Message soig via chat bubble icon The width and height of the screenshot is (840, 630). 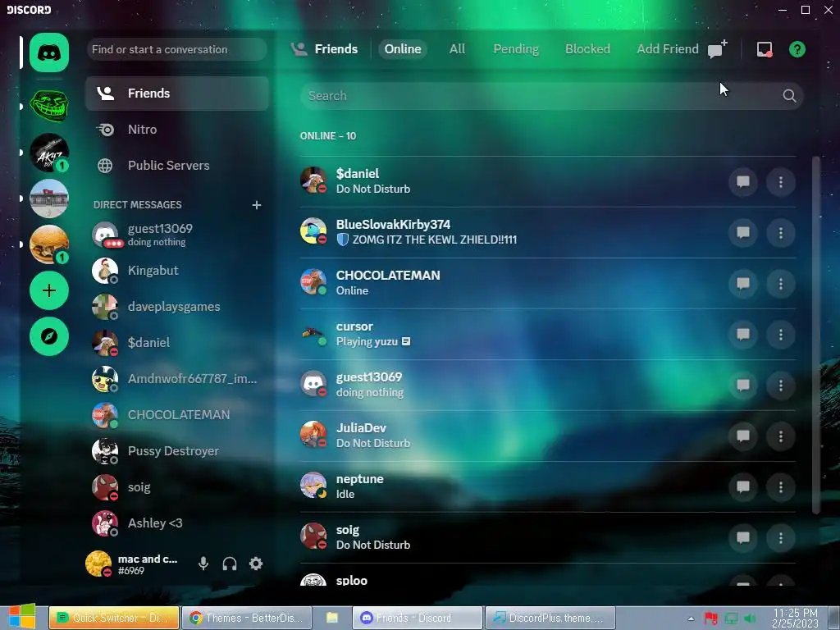(743, 538)
